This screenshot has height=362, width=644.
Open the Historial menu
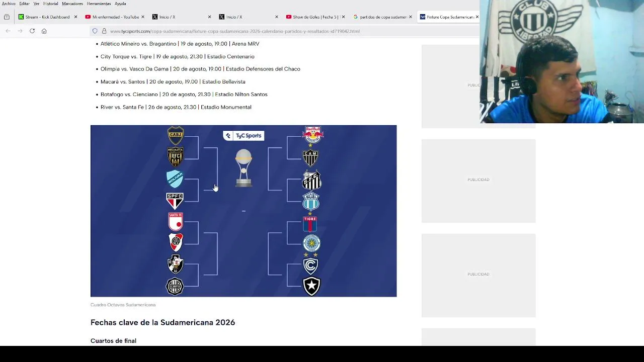50,4
